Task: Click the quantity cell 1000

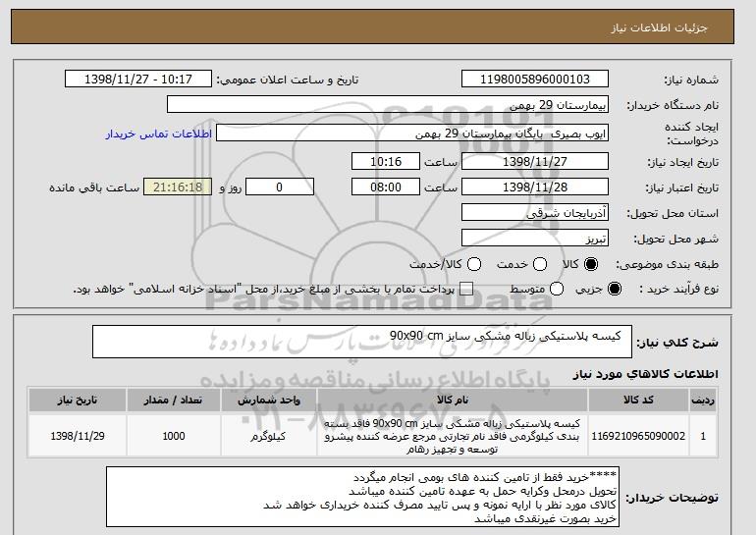Action: [173, 436]
